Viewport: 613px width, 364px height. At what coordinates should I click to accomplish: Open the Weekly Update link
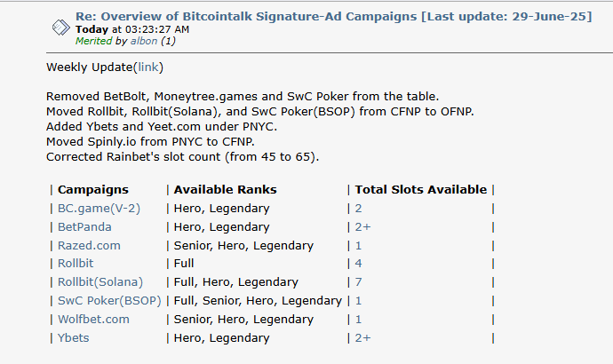(x=148, y=67)
